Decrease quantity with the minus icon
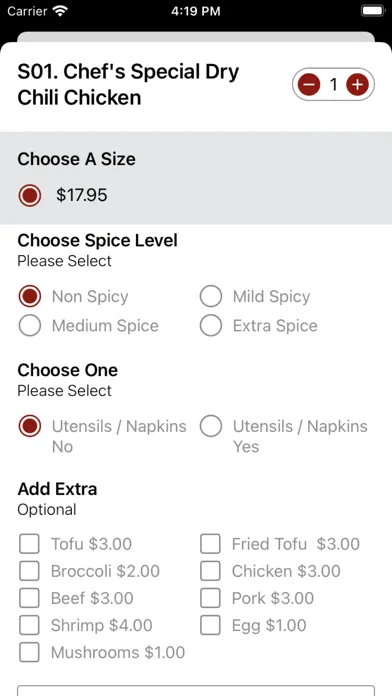This screenshot has height=696, width=392. (309, 84)
